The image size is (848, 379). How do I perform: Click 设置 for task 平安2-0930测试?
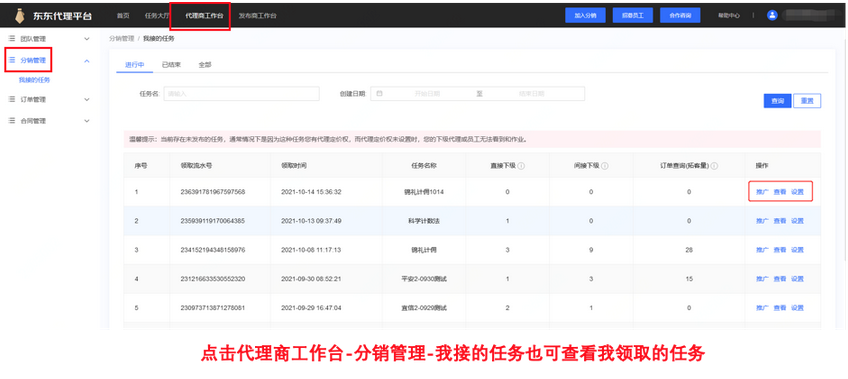tap(797, 279)
